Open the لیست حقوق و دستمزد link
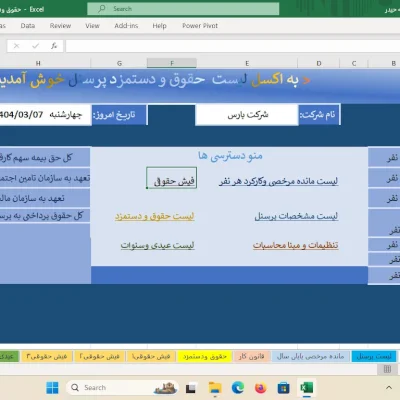The width and height of the screenshot is (400, 400). (155, 216)
